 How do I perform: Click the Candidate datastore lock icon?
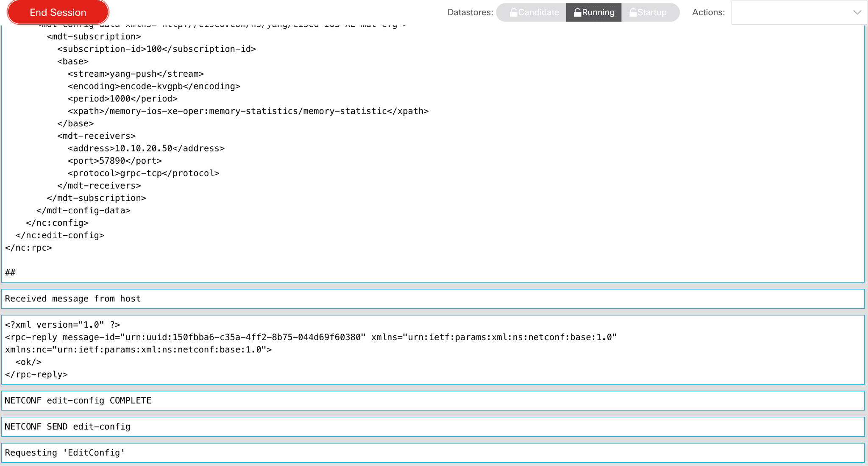514,12
